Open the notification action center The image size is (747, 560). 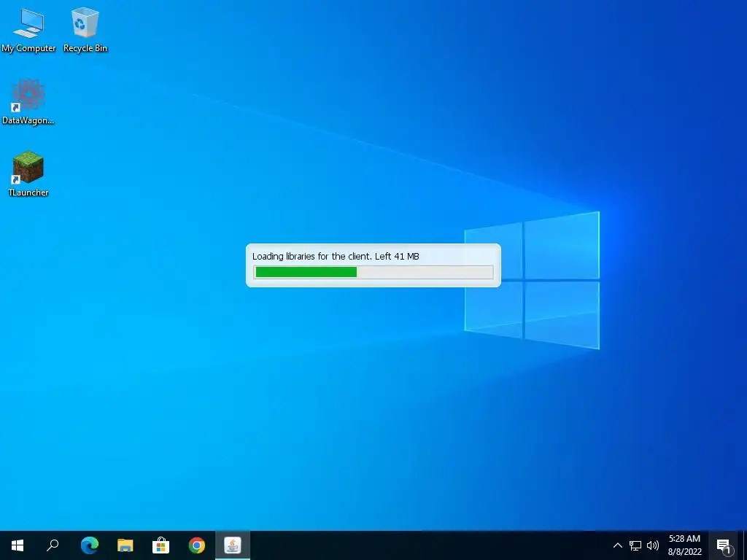[x=723, y=545]
